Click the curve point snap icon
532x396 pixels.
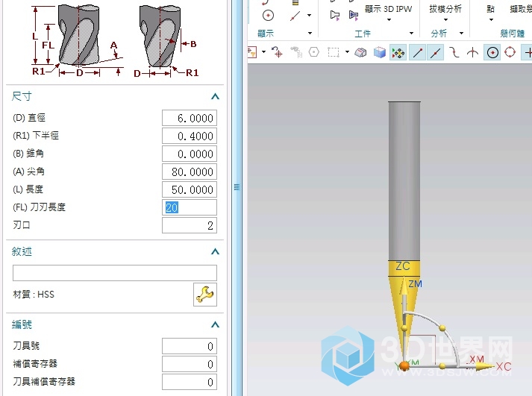click(454, 52)
